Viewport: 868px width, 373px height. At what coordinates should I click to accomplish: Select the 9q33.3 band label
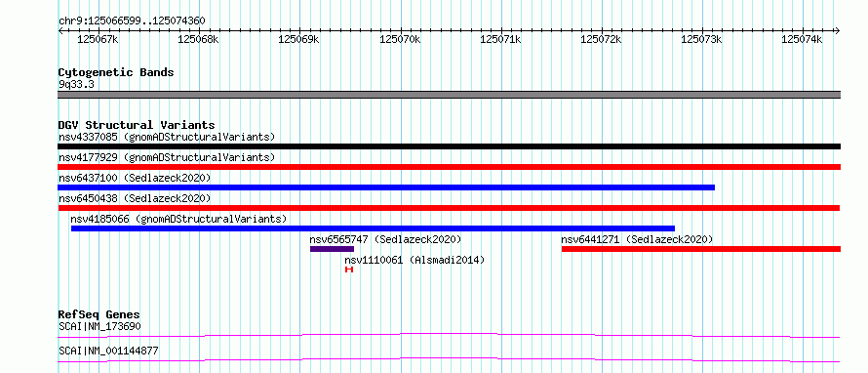tap(76, 85)
